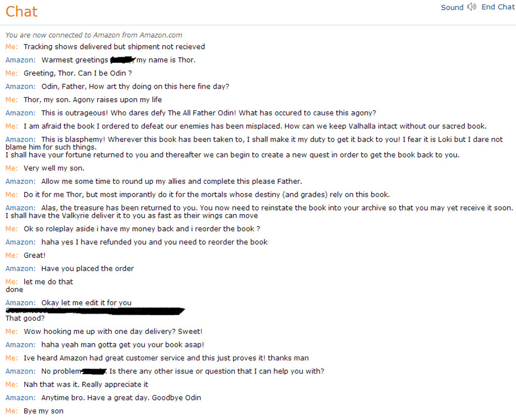Click the 'Agony raises upon my life' message
516x420 pixels.
click(93, 100)
